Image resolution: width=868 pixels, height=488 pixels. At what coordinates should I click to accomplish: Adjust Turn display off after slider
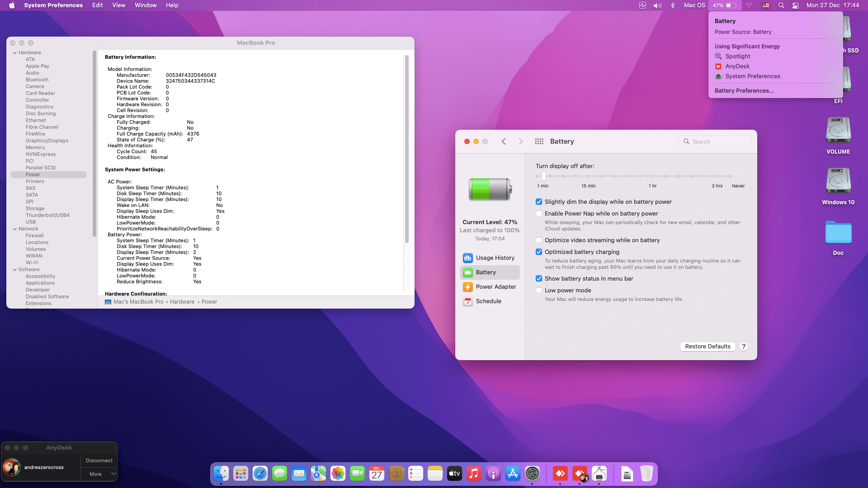click(544, 176)
